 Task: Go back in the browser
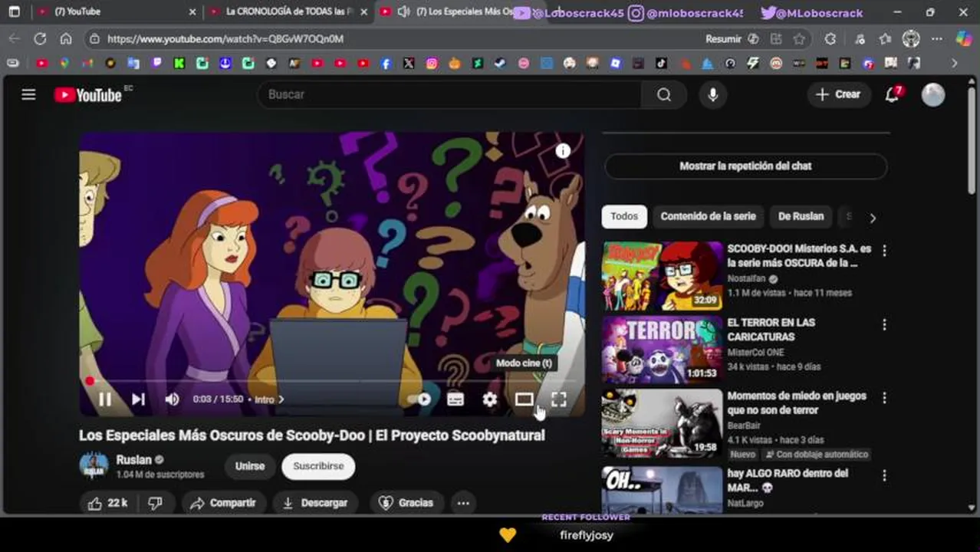tap(15, 38)
